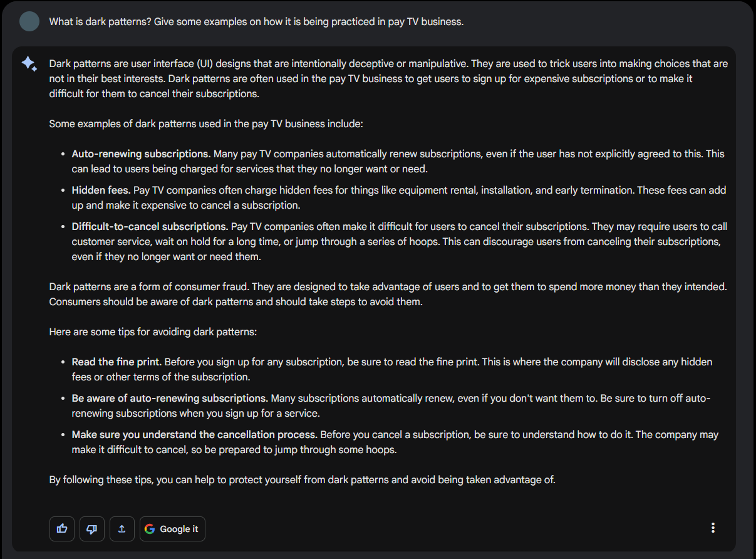Click the bold 'Read the fine print.' tip
Screen dimensions: 756x559
[x=117, y=362]
